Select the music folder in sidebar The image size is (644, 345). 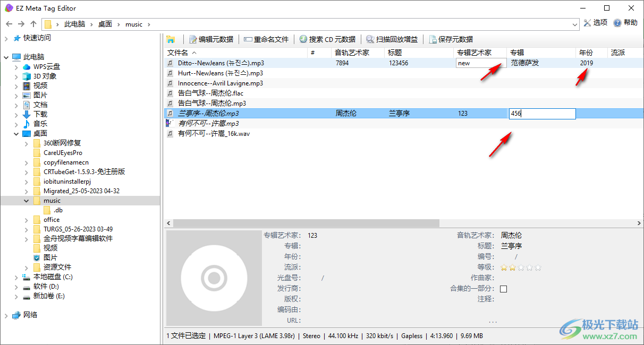(x=52, y=200)
